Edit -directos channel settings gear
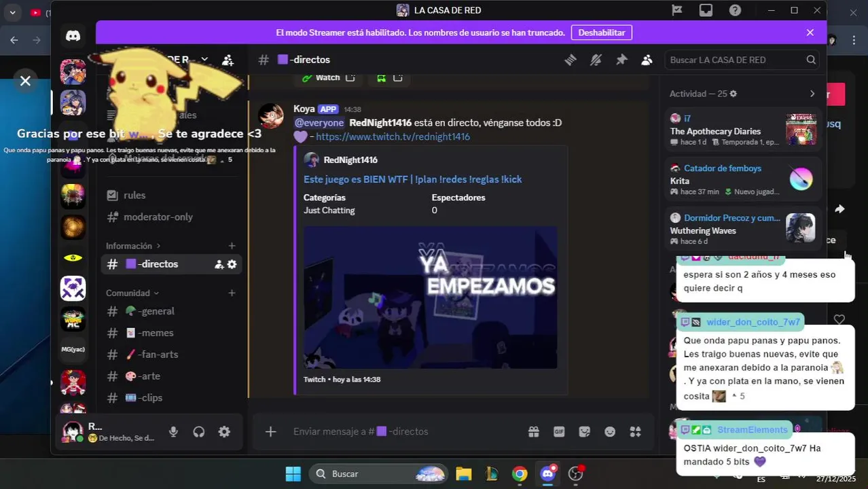The image size is (868, 489). 232,264
